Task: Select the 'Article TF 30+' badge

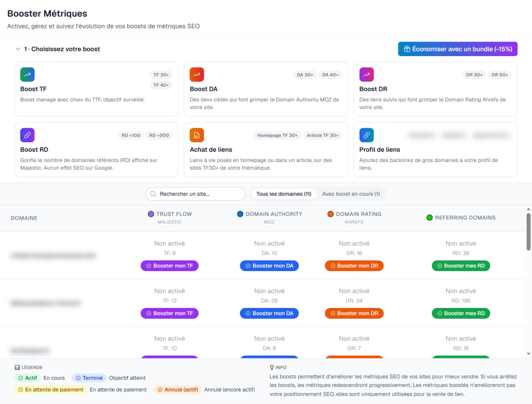Action: [x=323, y=136]
